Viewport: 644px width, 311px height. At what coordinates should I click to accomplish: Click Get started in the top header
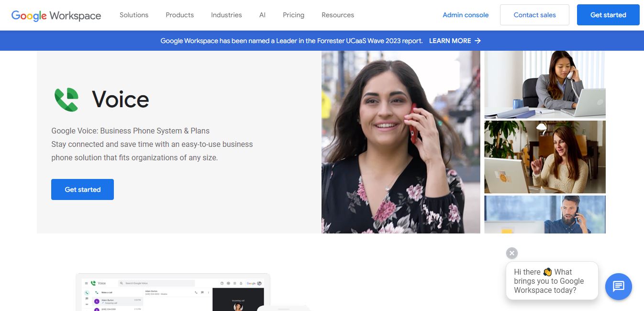[x=608, y=15]
